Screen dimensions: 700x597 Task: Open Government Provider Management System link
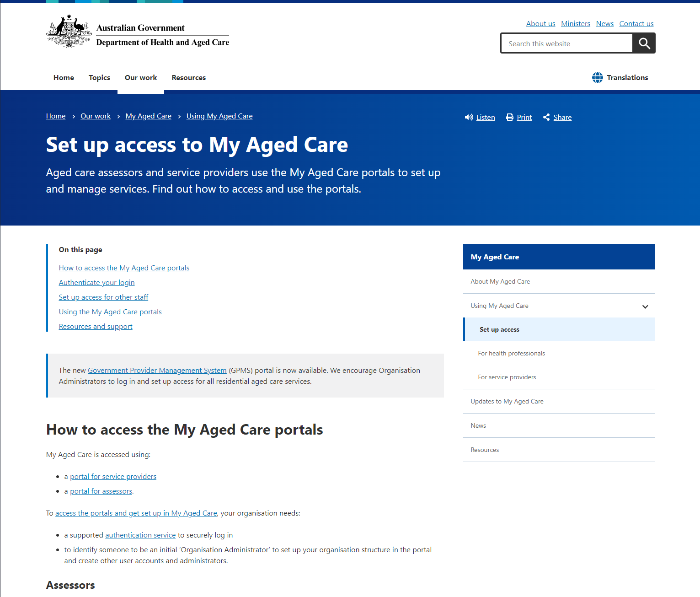[157, 371]
